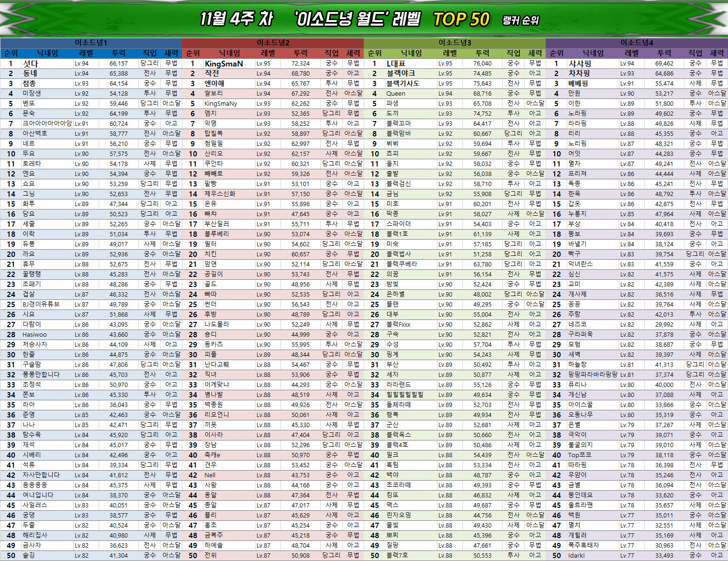Viewport: 728px width, 561px height.
Task: Click the 닉네임 column header under 이소드녕1
Action: [x=48, y=53]
